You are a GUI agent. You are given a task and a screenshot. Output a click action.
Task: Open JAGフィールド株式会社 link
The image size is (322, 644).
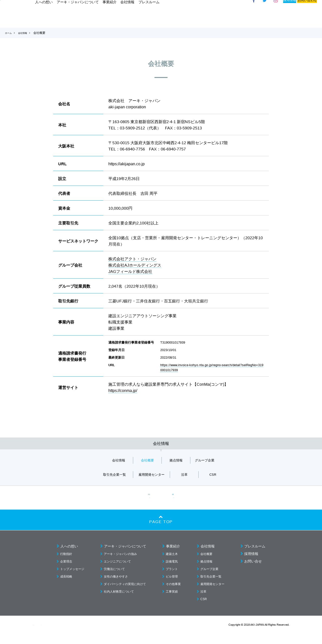point(130,272)
